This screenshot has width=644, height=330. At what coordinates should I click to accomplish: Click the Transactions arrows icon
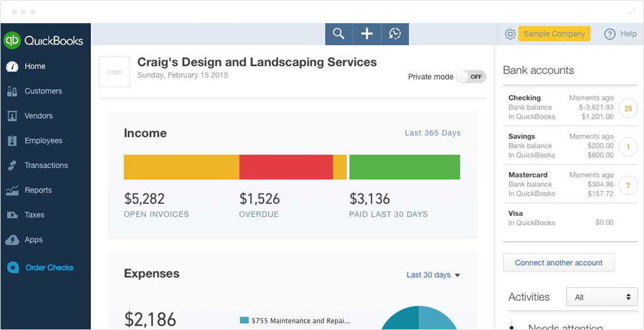click(13, 165)
